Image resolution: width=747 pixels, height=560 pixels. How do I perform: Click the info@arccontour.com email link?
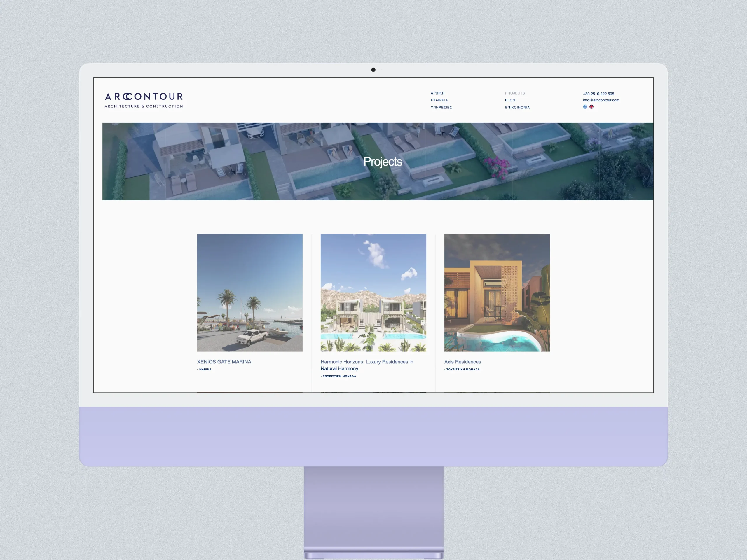click(x=601, y=100)
